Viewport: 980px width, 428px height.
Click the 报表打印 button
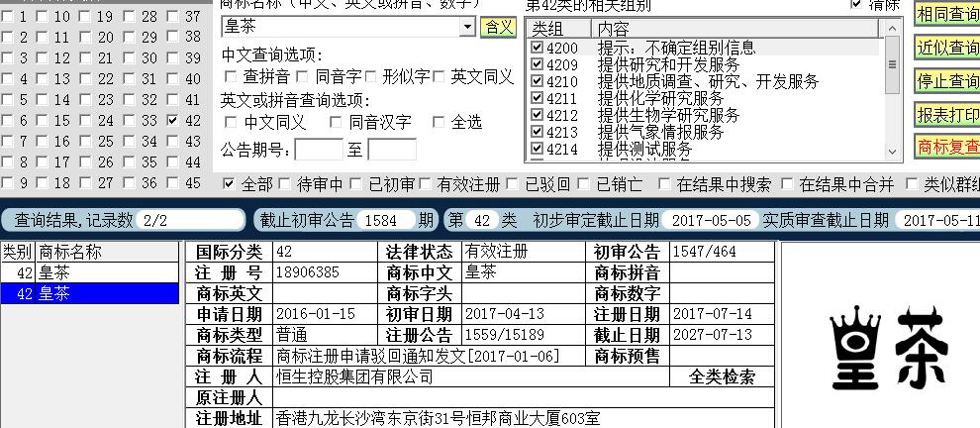pyautogui.click(x=947, y=115)
